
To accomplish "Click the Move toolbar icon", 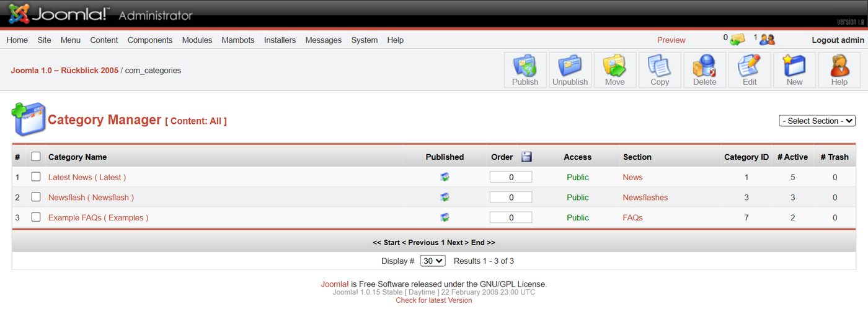I will [615, 70].
